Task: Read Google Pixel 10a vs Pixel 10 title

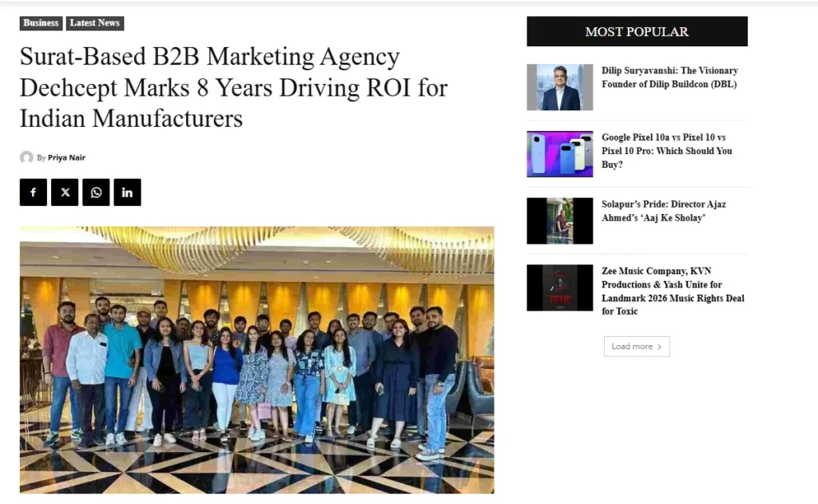Action: click(x=666, y=151)
